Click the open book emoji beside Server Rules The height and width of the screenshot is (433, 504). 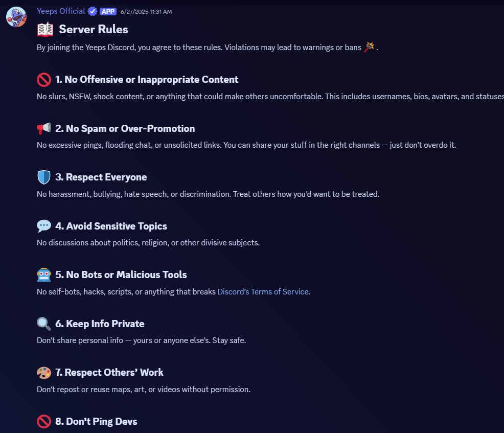coord(45,29)
